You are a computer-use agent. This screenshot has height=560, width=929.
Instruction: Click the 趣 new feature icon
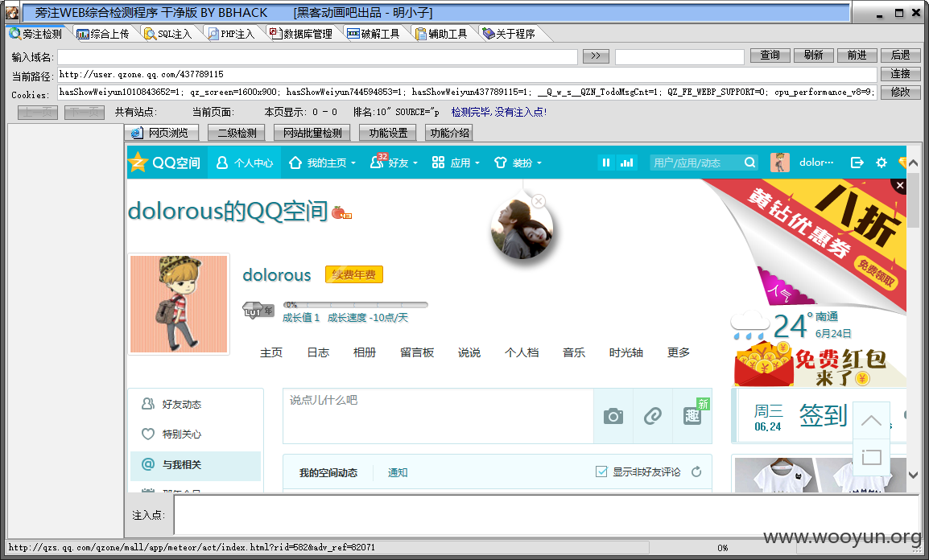[x=692, y=416]
